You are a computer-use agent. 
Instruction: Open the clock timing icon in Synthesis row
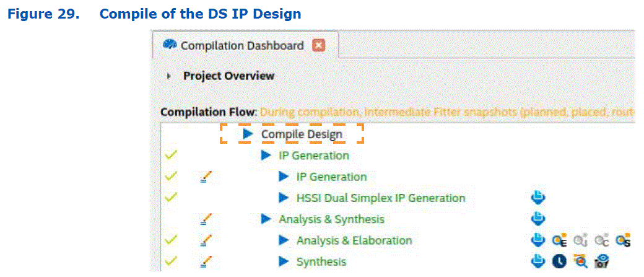click(559, 262)
